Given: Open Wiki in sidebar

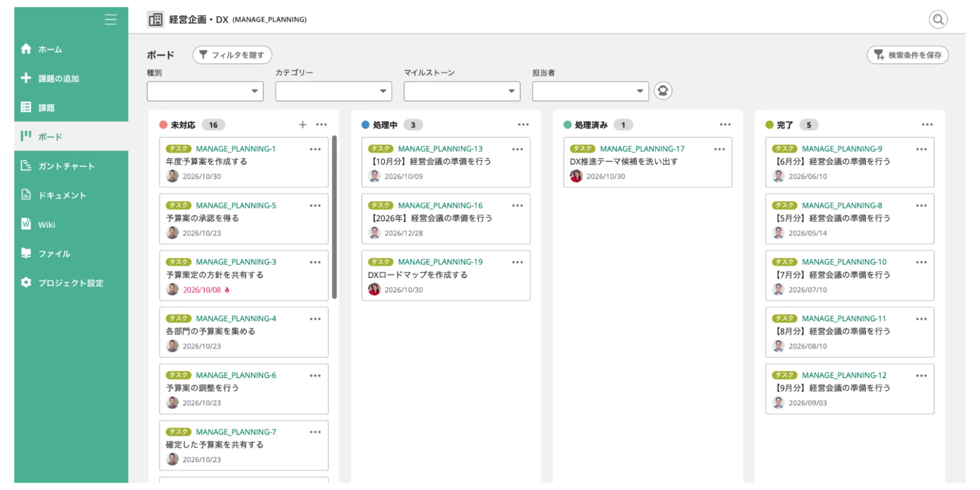Looking at the screenshot, I should [x=71, y=224].
